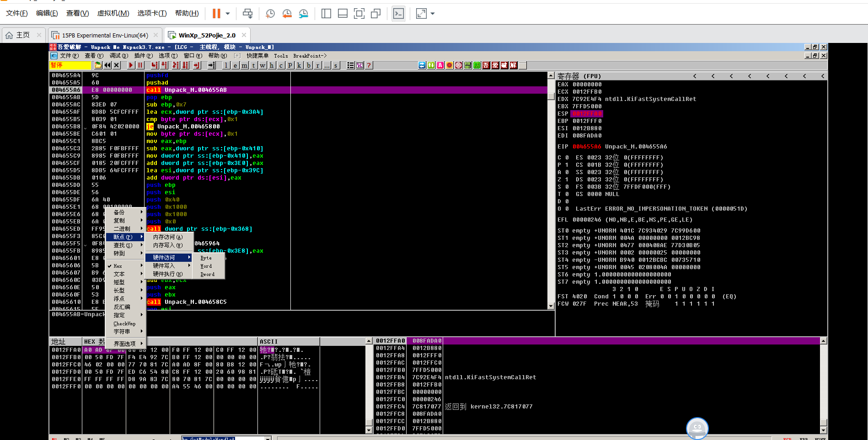The height and width of the screenshot is (440, 868).
Task: Click the step into icon
Action: (155, 65)
